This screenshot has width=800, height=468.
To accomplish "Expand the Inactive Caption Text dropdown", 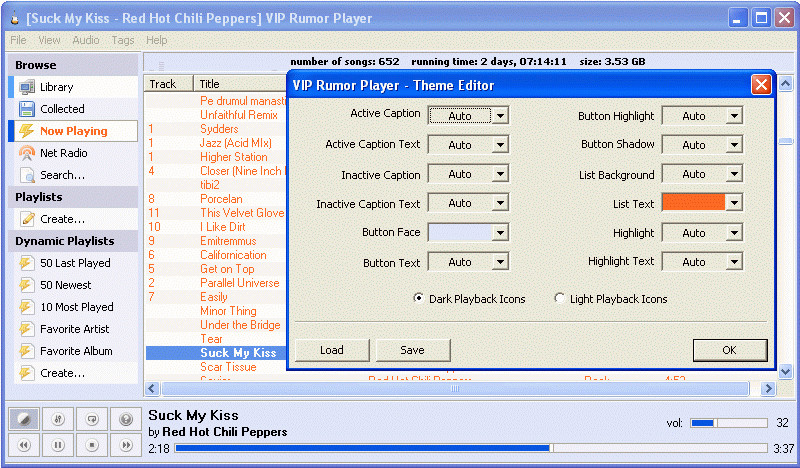I will click(500, 203).
